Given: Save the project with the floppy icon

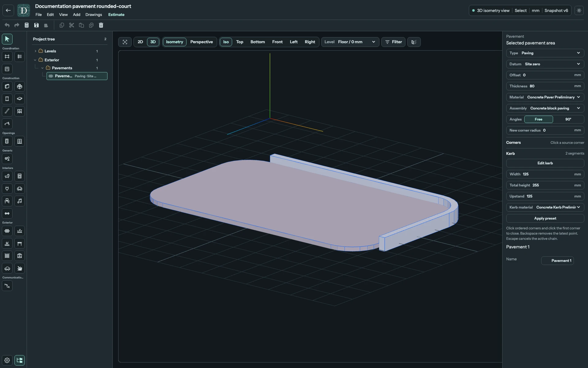Looking at the screenshot, I should [36, 25].
